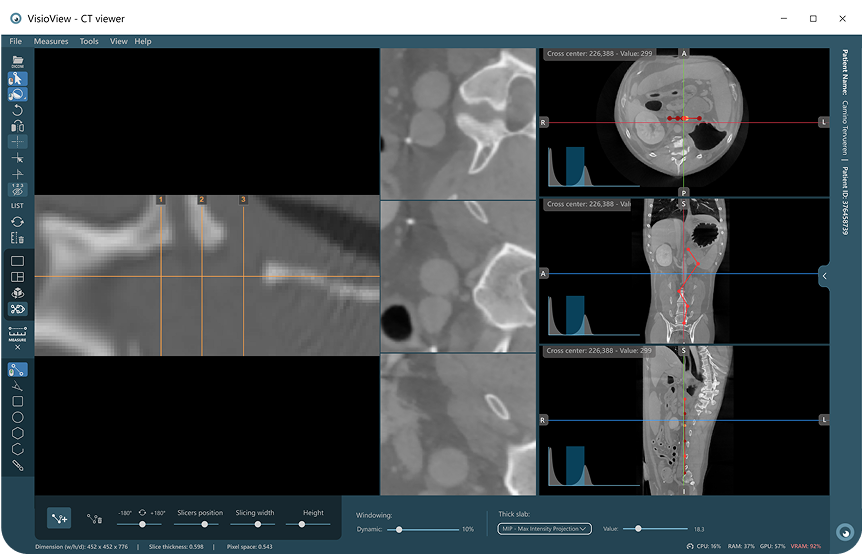Open the File menu
Image resolution: width=862 pixels, height=554 pixels.
coord(15,41)
